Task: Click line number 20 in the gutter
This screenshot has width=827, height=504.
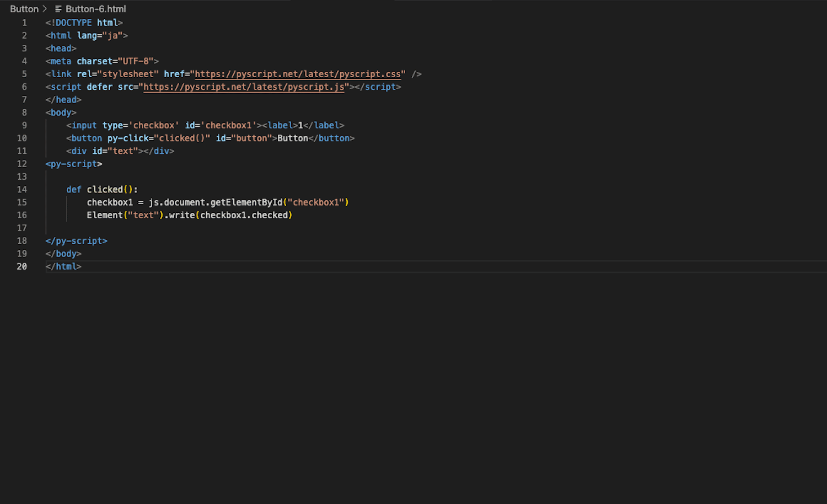Action: 22,266
